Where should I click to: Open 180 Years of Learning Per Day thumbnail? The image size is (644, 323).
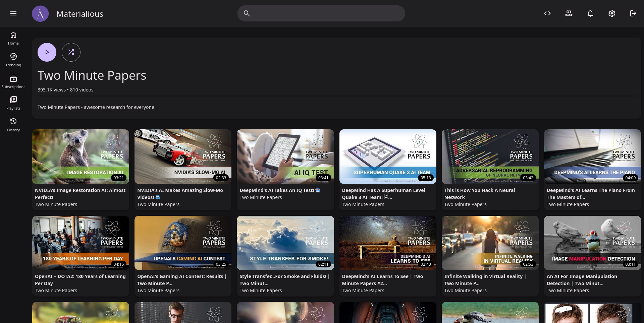coord(80,243)
